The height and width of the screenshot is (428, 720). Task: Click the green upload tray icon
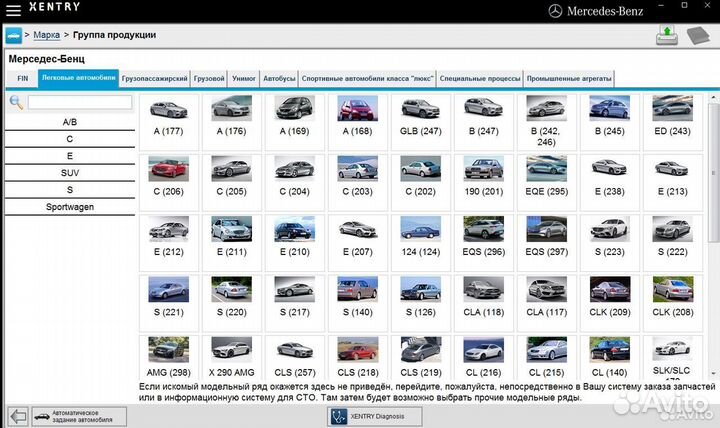tap(667, 35)
